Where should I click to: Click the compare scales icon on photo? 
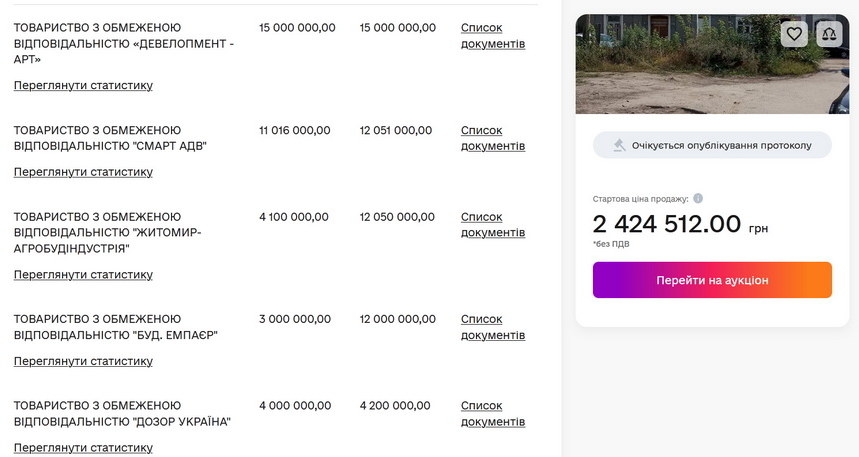(x=829, y=34)
